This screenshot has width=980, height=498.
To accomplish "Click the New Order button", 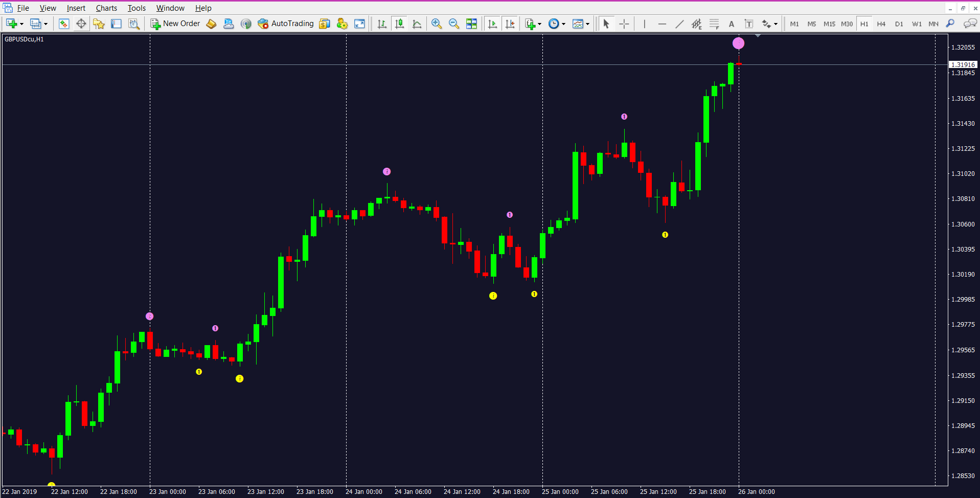I will point(175,24).
